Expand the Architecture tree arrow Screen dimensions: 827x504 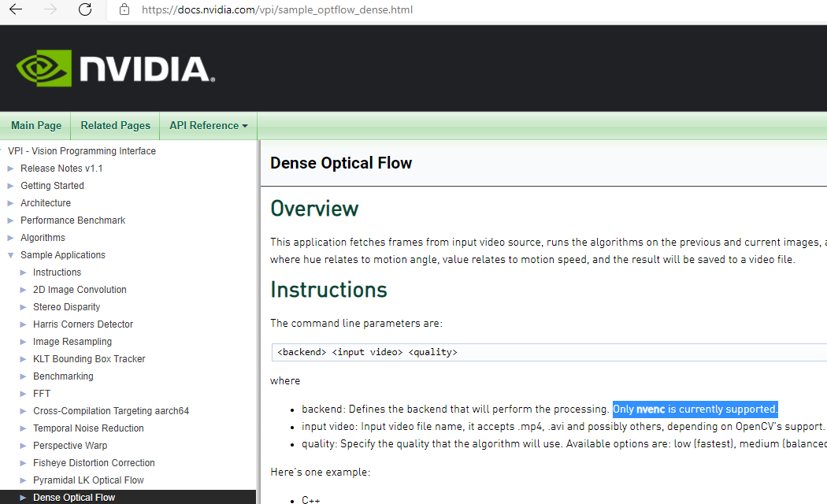(11, 203)
